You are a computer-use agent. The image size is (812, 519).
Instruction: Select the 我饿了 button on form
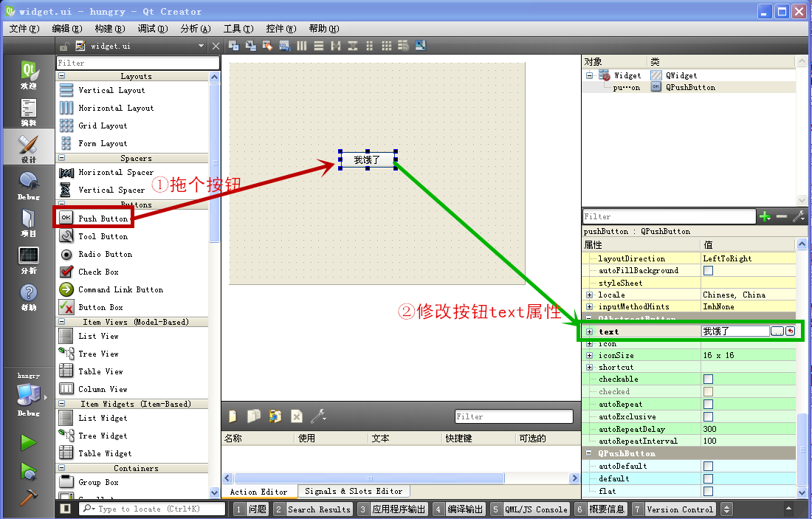coord(367,159)
